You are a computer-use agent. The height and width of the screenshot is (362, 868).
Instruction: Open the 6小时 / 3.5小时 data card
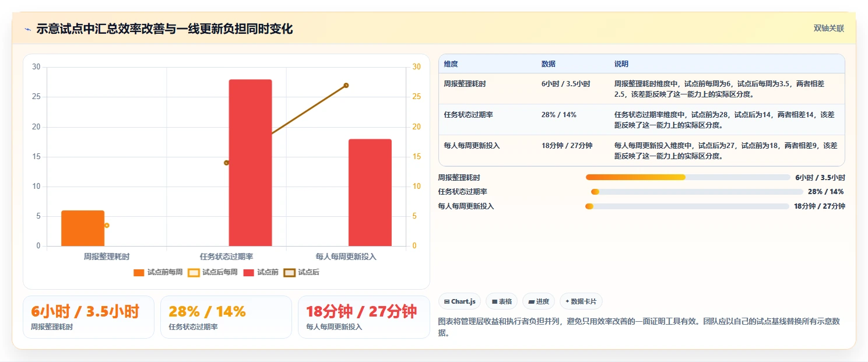tap(89, 317)
